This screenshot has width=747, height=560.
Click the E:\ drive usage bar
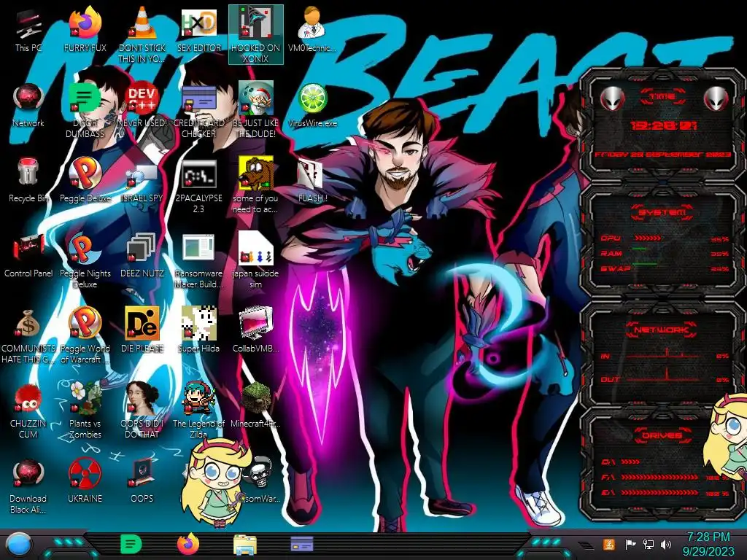pos(659,492)
